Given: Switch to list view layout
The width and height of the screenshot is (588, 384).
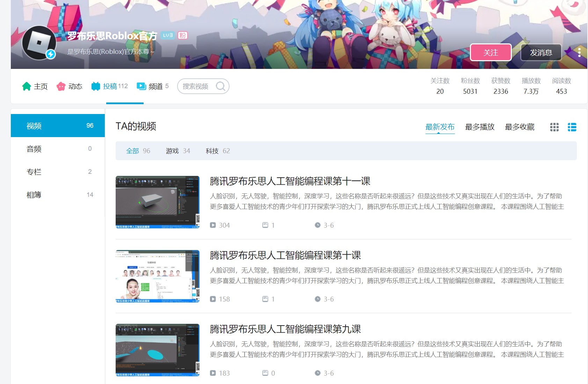Looking at the screenshot, I should pyautogui.click(x=572, y=127).
